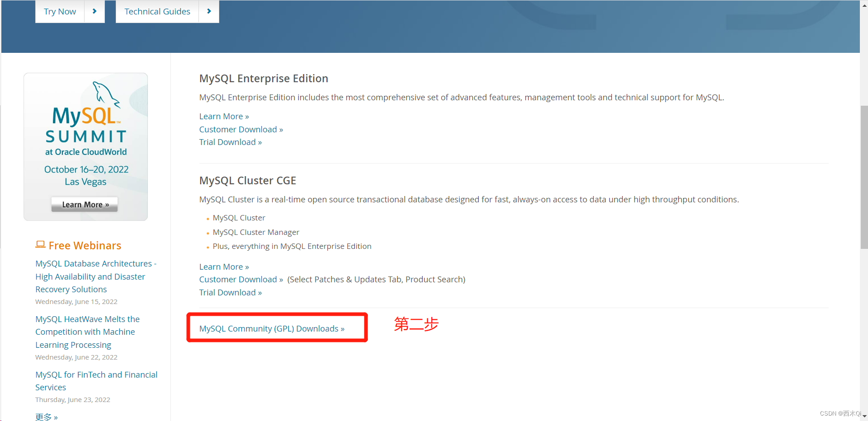Click the arrow beside Technical Guides

[209, 11]
